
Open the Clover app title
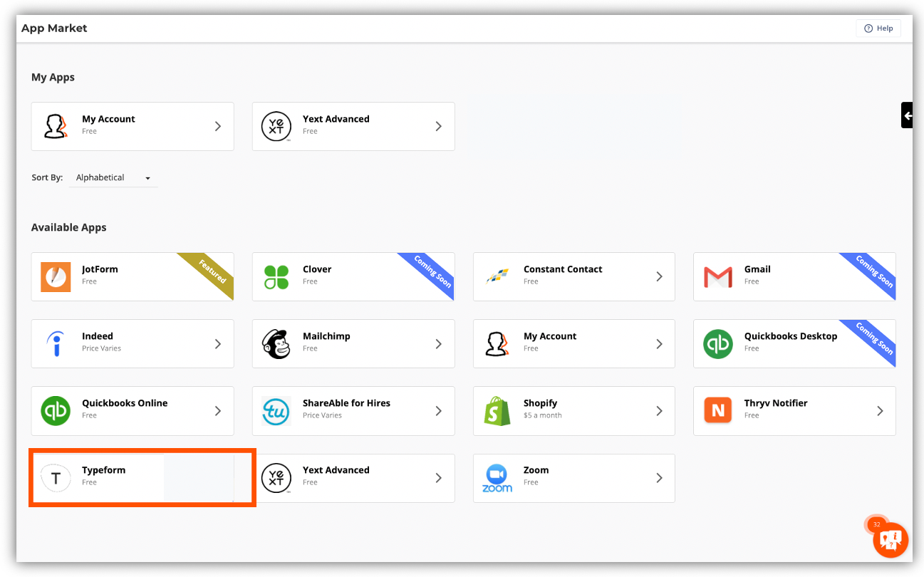point(317,269)
